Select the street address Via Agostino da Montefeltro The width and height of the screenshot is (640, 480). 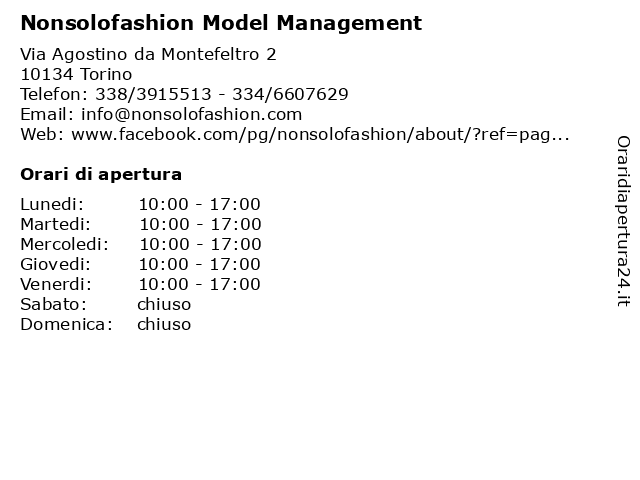pyautogui.click(x=149, y=54)
